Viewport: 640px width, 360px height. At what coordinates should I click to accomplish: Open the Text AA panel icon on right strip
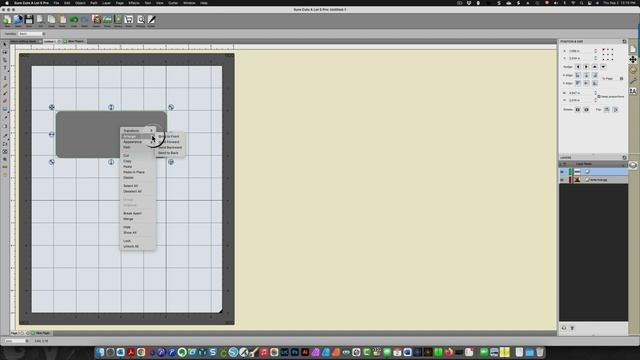pos(633,91)
